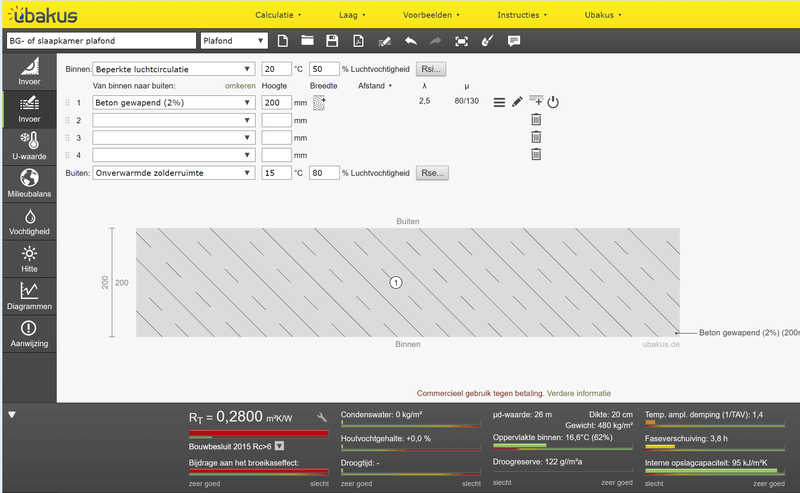800x493 pixels.
Task: Click the layer 2 thickness field
Action: coord(276,120)
